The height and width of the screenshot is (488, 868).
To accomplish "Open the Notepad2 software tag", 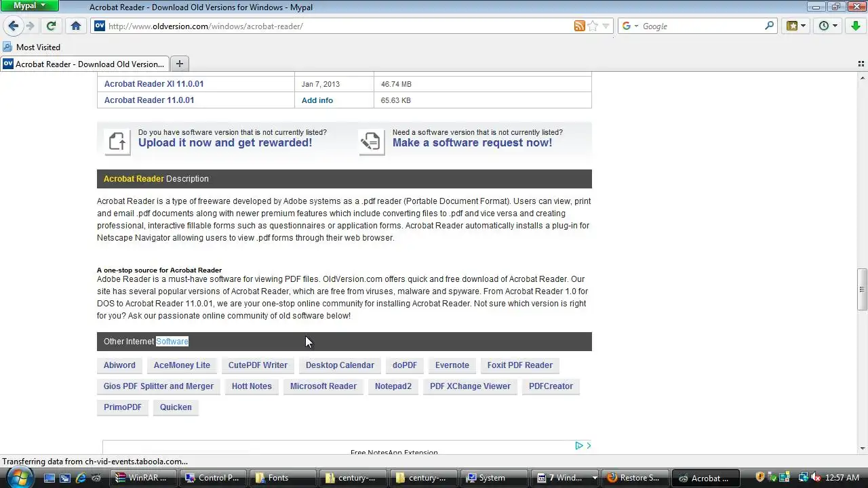I will (x=393, y=386).
